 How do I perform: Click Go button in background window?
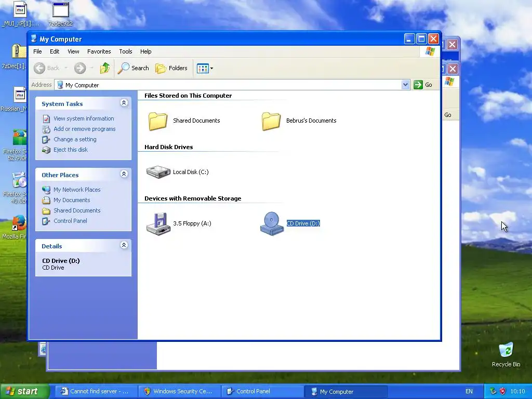[448, 115]
